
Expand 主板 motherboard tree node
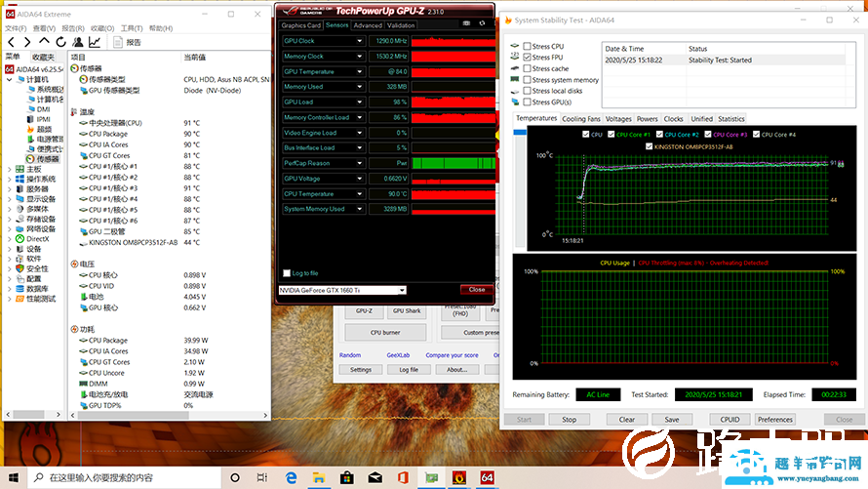[10, 170]
